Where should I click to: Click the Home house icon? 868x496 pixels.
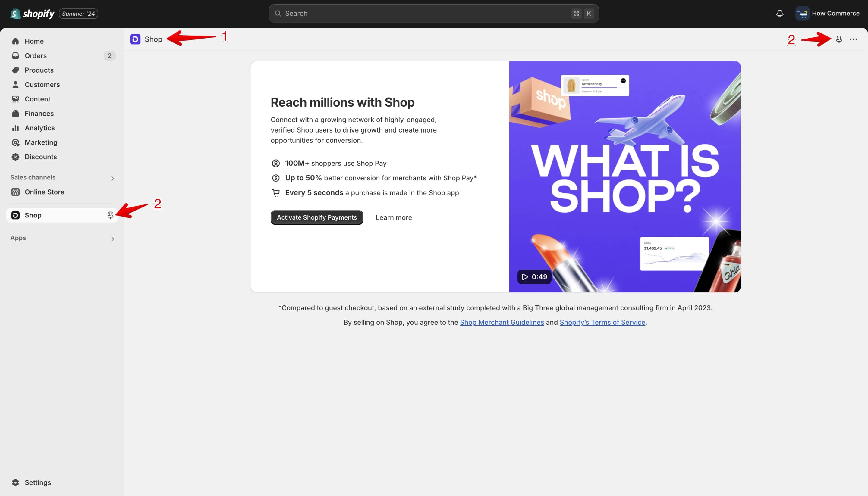[x=15, y=41]
